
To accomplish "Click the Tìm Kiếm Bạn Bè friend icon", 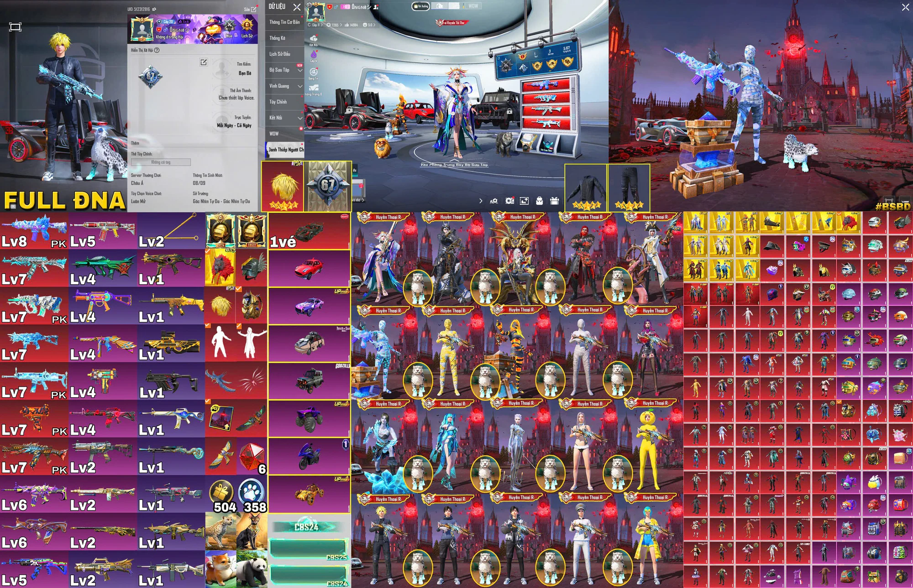I will (222, 68).
